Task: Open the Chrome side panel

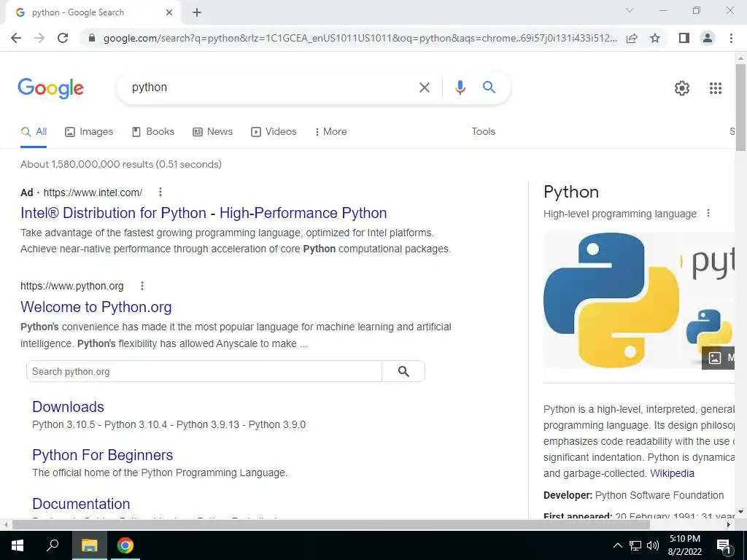Action: point(684,38)
